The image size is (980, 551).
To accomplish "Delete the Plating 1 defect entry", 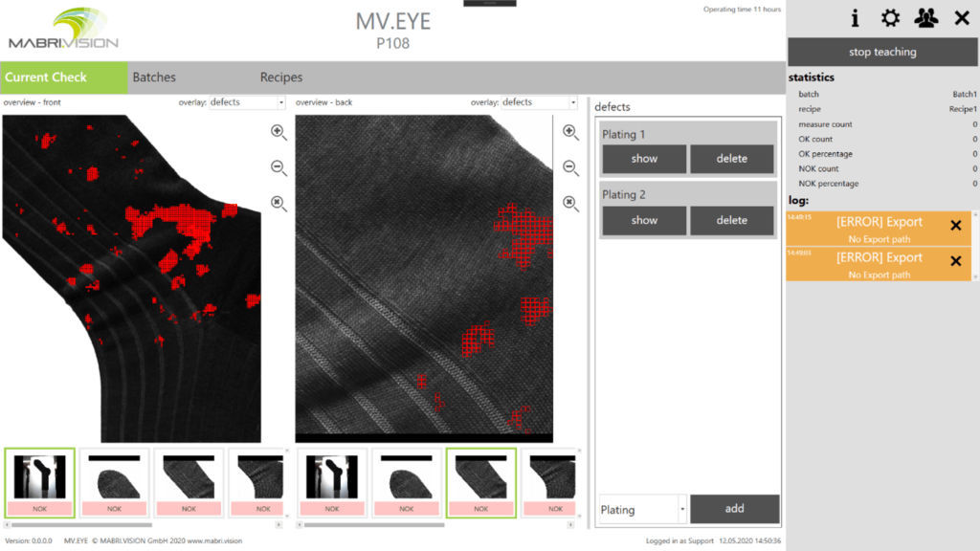I will [732, 159].
